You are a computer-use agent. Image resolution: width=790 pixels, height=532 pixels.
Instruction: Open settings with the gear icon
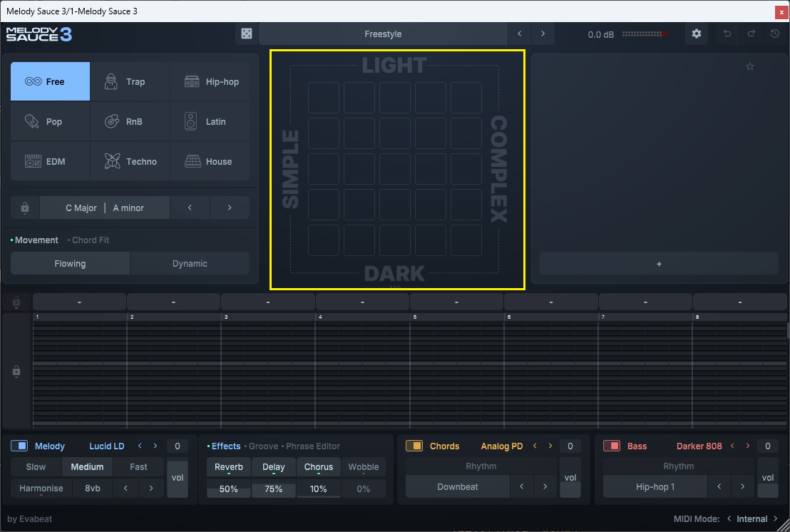pyautogui.click(x=697, y=34)
